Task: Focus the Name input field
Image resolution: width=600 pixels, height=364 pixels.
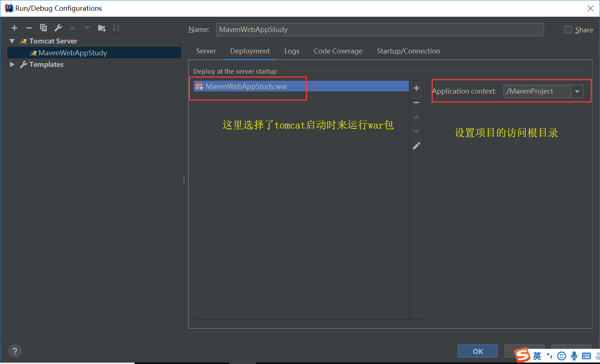Action: pos(380,30)
